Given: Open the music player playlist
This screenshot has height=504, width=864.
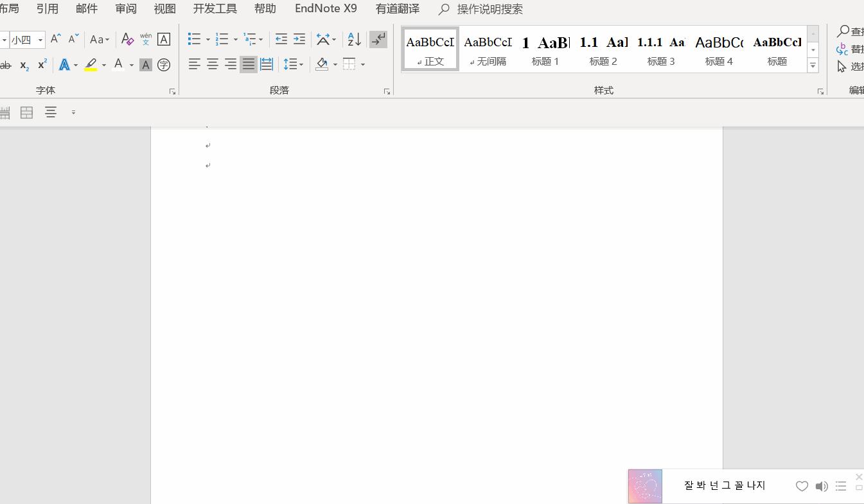Looking at the screenshot, I should [841, 486].
